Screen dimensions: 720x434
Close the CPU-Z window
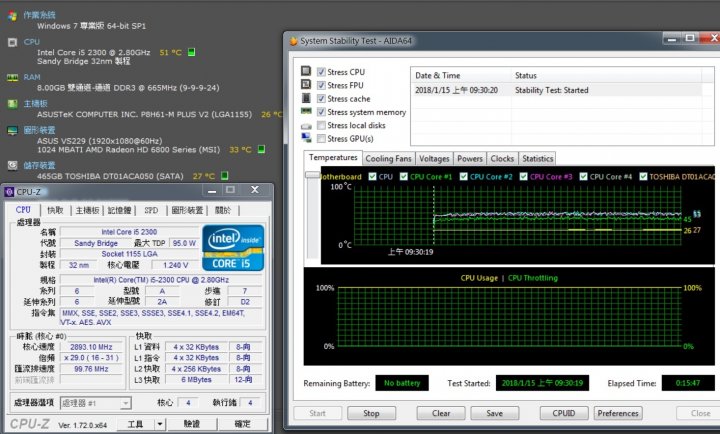[255, 190]
